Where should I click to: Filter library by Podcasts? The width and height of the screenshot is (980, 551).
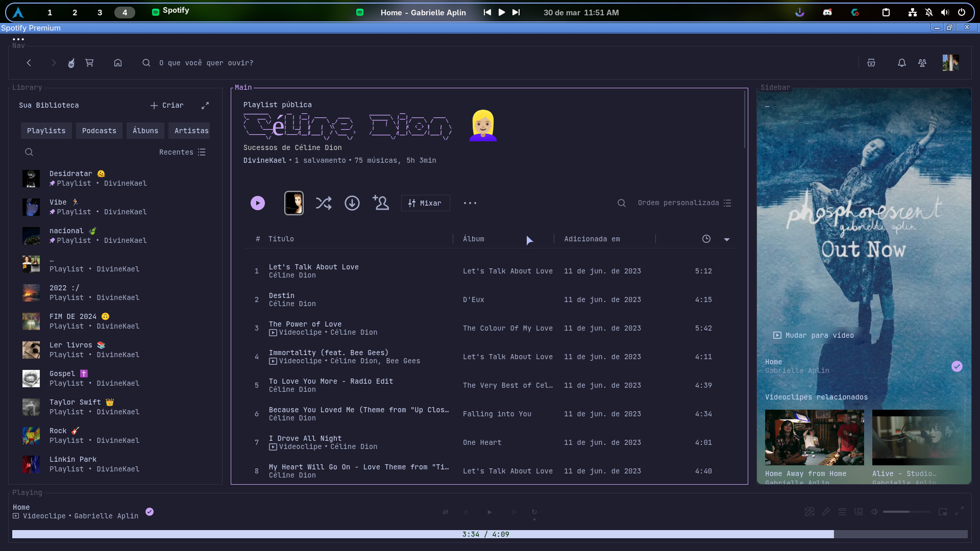[99, 131]
